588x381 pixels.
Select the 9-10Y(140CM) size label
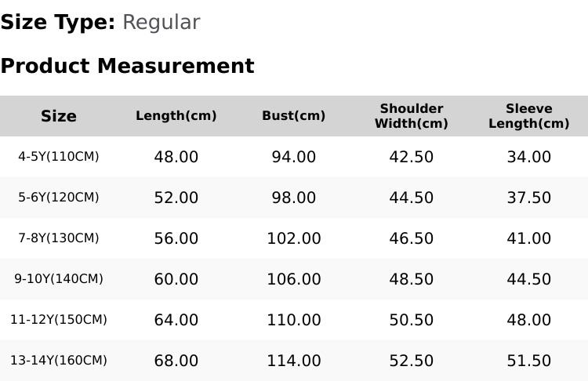click(x=59, y=278)
